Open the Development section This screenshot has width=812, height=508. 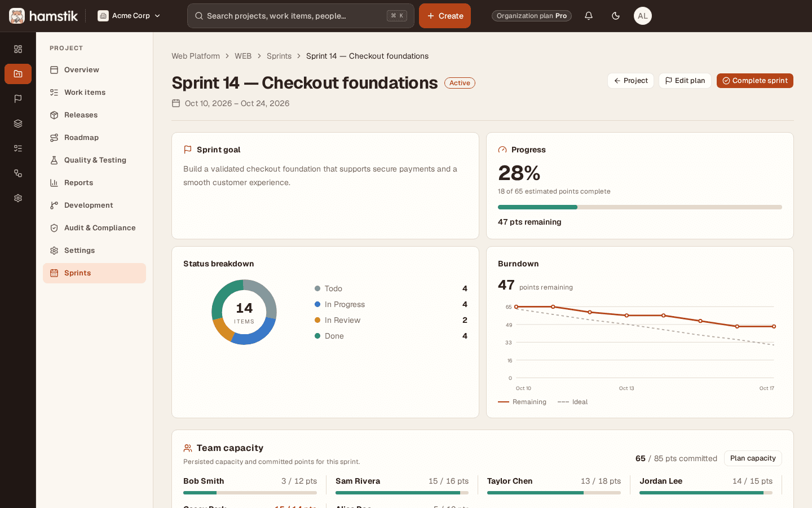click(94, 205)
